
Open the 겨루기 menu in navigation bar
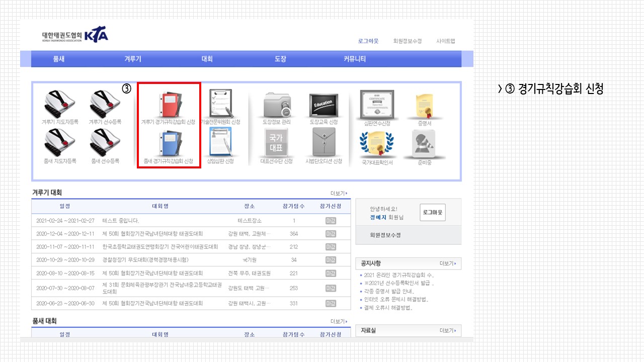tap(133, 59)
